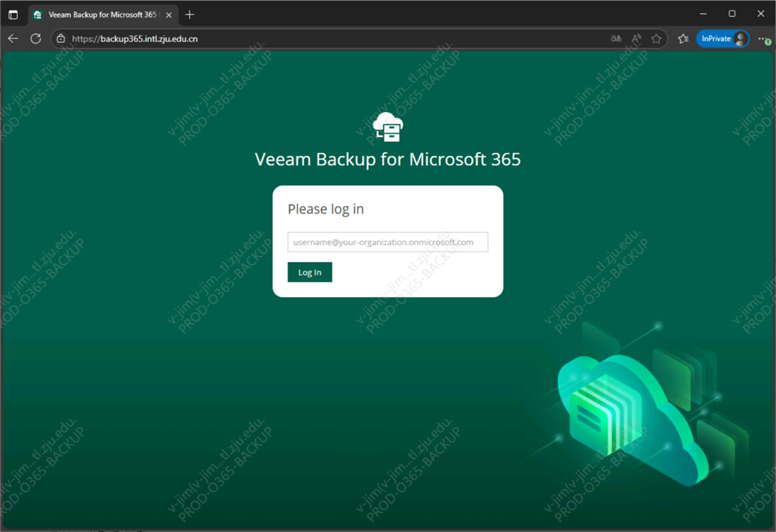The image size is (776, 532).
Task: Click the InPrivate profile button
Action: pyautogui.click(x=722, y=39)
